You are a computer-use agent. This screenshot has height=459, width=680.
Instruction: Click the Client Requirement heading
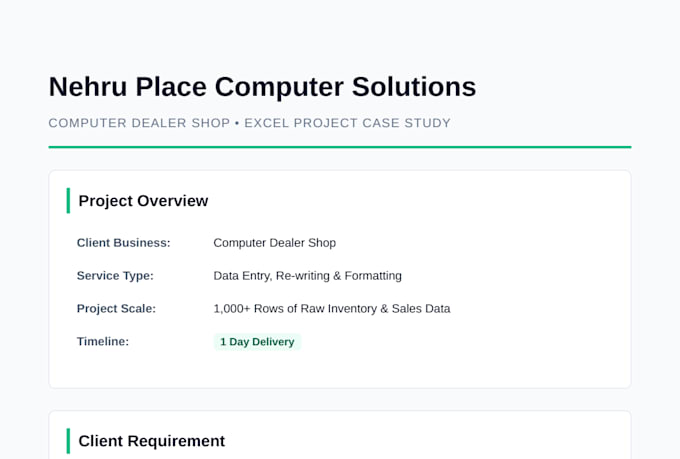click(151, 441)
